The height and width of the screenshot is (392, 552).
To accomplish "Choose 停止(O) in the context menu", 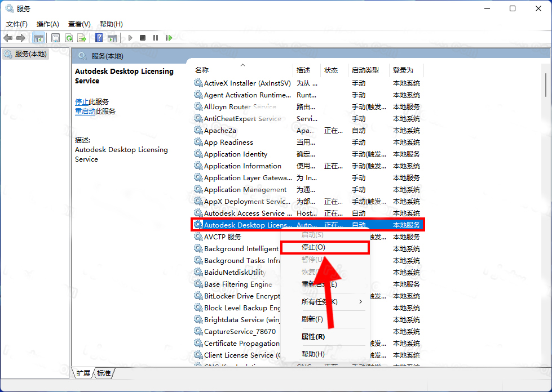I will (313, 247).
